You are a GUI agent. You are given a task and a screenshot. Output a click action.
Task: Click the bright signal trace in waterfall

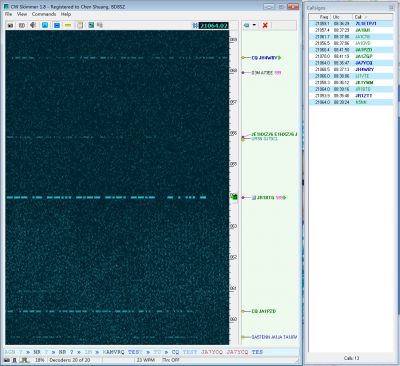coord(106,198)
